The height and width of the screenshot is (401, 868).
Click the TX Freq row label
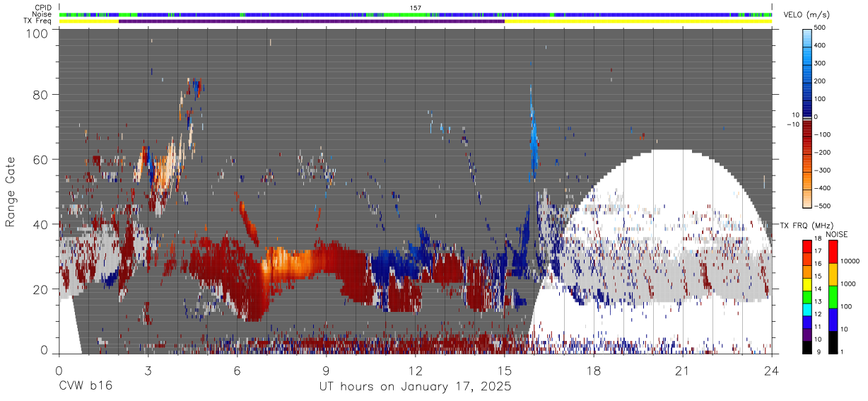pos(39,21)
